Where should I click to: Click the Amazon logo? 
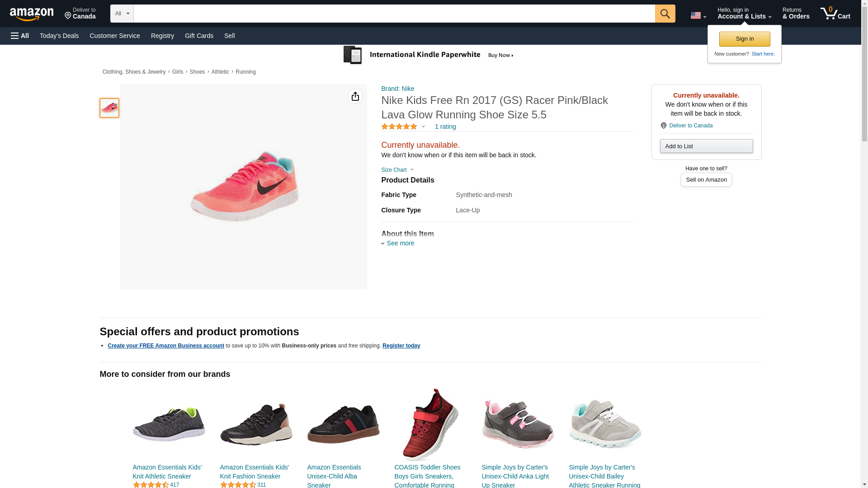click(x=32, y=14)
